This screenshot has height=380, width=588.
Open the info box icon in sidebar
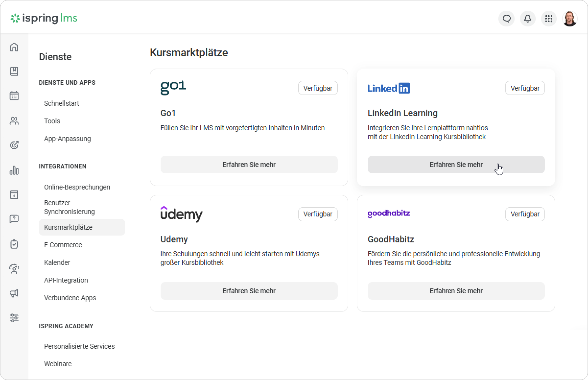(x=14, y=195)
